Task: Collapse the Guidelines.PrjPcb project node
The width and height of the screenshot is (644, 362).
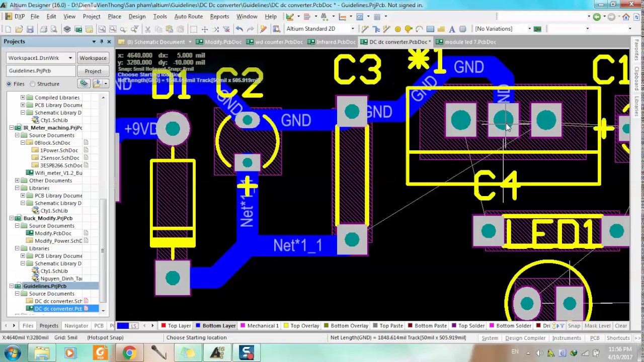Action: 12,286
